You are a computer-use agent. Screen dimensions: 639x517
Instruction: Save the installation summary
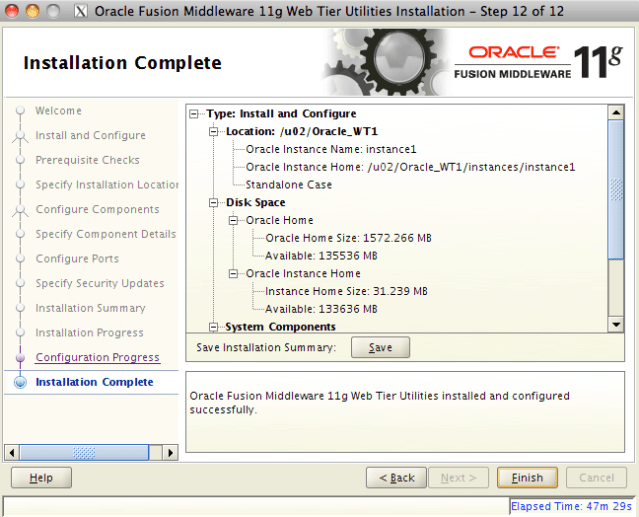coord(380,347)
